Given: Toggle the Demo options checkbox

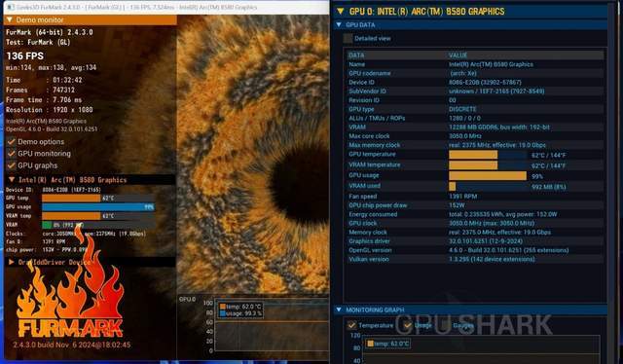Looking at the screenshot, I should pos(11,141).
